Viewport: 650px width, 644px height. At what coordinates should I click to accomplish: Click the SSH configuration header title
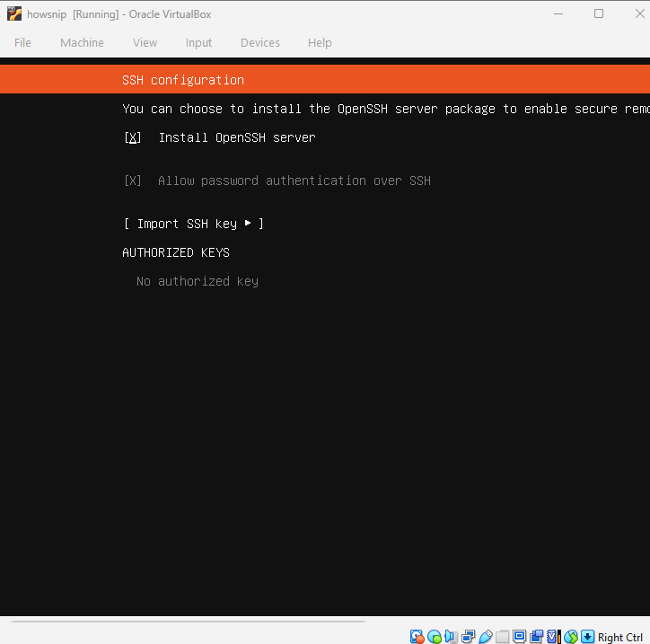pos(183,80)
